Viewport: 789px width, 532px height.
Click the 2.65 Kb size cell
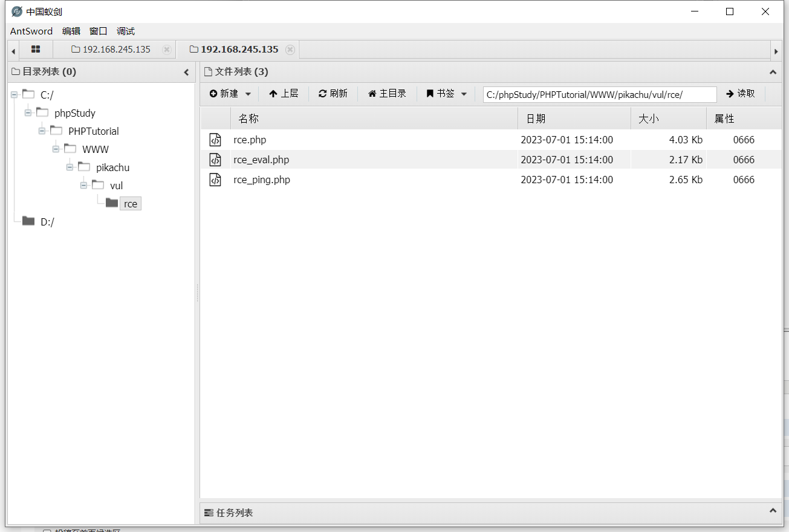(x=686, y=180)
